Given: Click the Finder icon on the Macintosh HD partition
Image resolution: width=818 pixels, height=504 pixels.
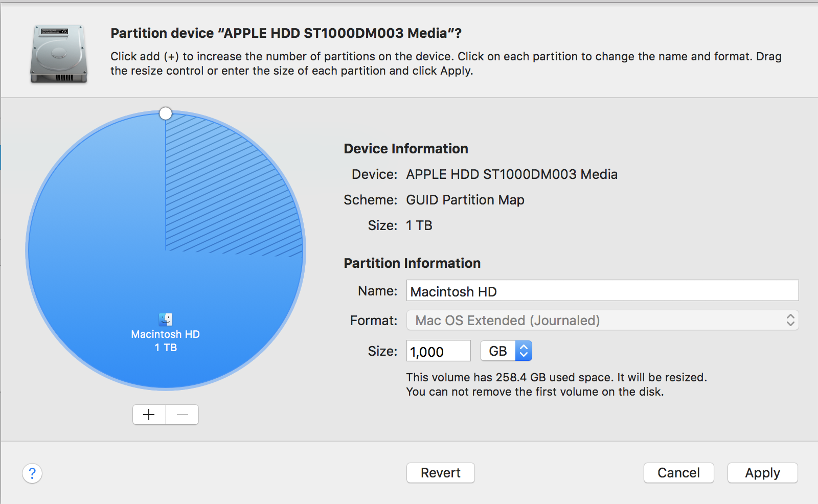Looking at the screenshot, I should point(165,318).
